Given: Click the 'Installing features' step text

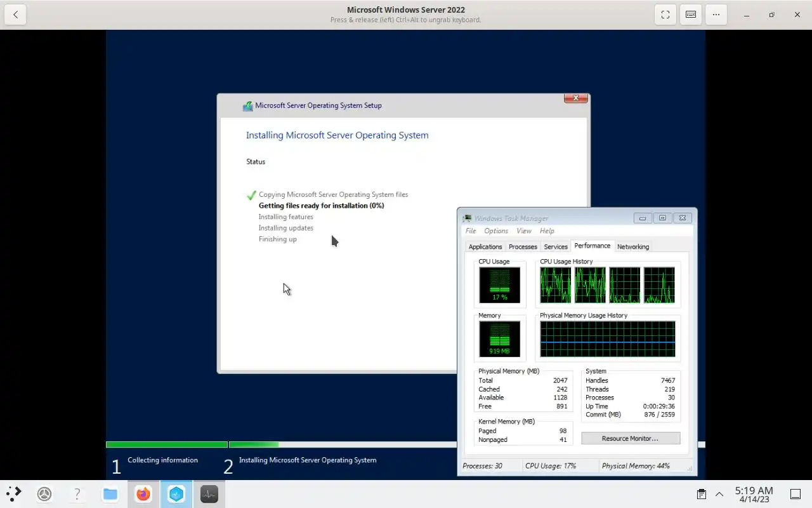Looking at the screenshot, I should pyautogui.click(x=285, y=217).
